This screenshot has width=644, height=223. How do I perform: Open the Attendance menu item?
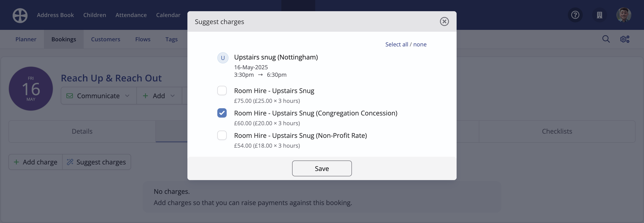(131, 15)
